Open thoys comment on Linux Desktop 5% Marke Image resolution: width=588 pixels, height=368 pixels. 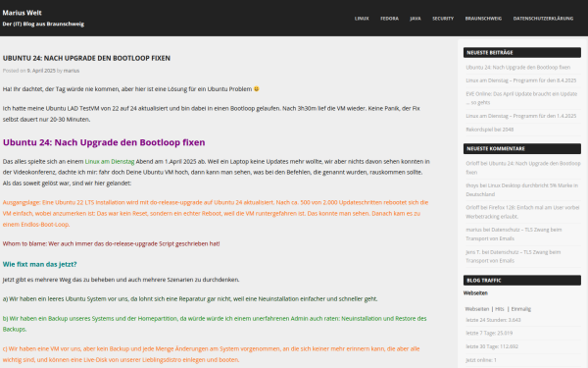pyautogui.click(x=522, y=190)
